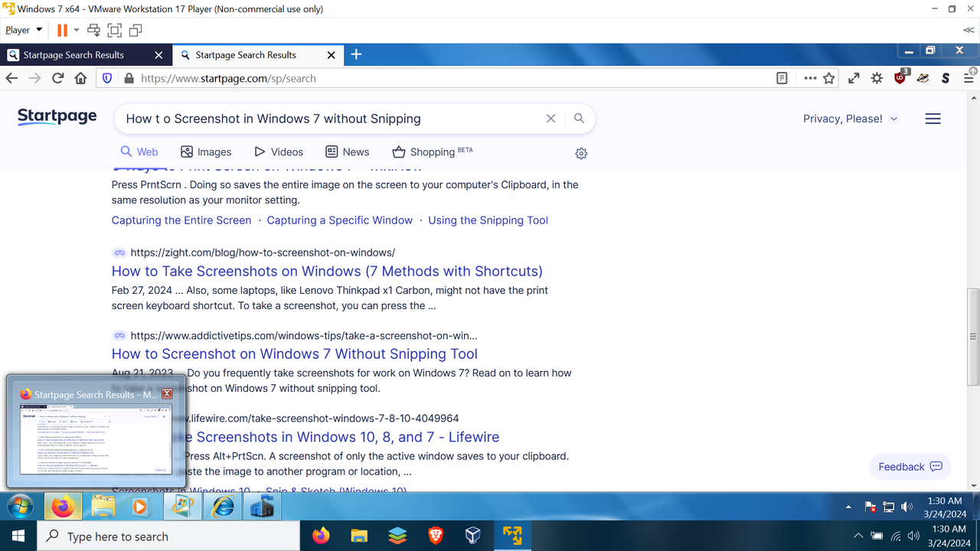
Task: Open page actions three-dot menu
Action: point(810,78)
